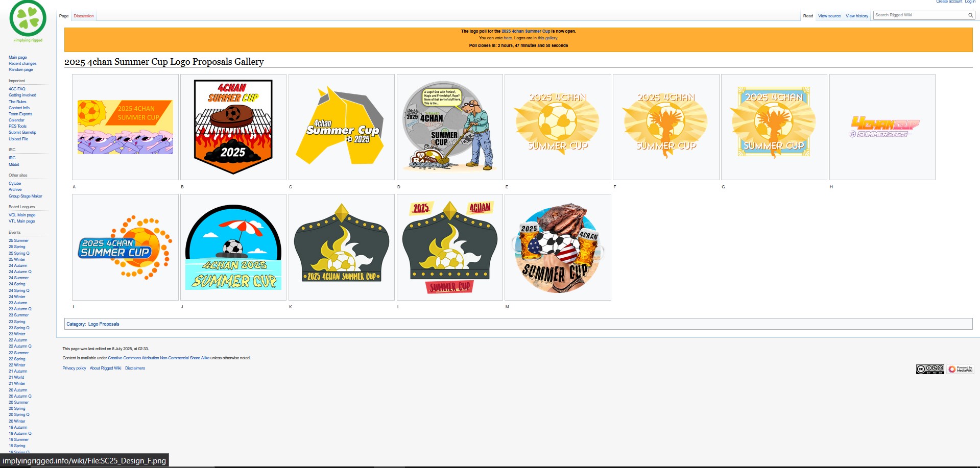Focus the Search Rigged Wiki field
This screenshot has height=468, width=980.
point(920,15)
